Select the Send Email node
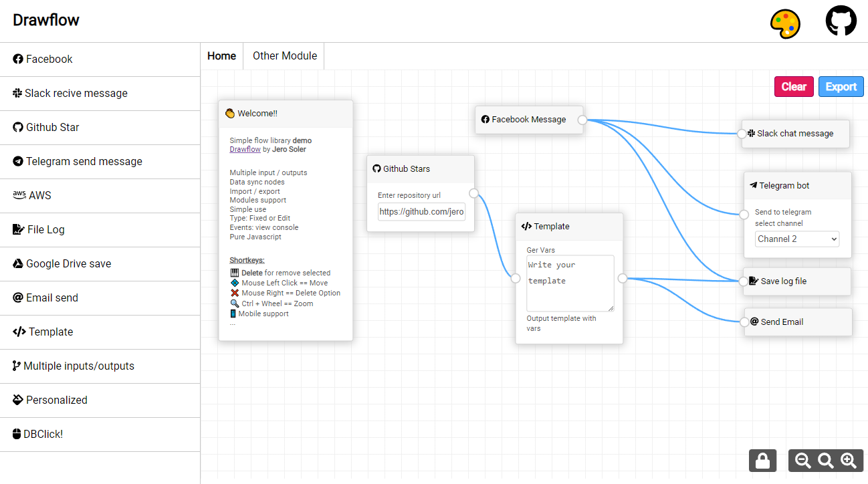 (x=798, y=322)
